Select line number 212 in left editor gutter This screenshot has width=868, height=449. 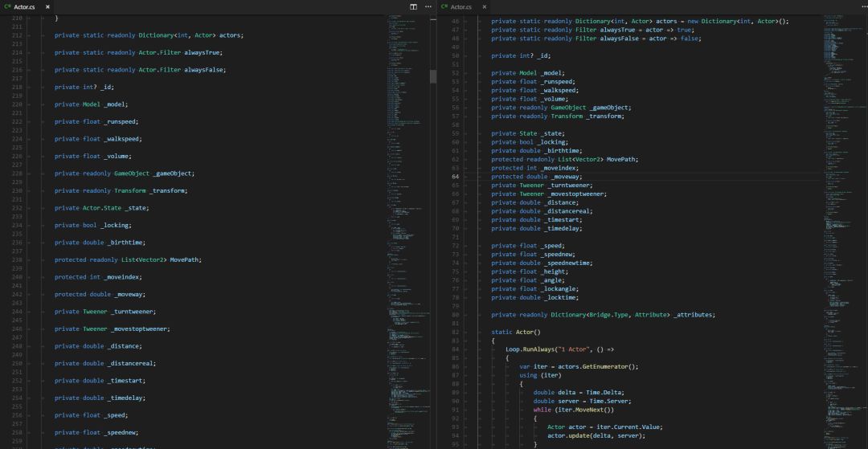[x=14, y=35]
